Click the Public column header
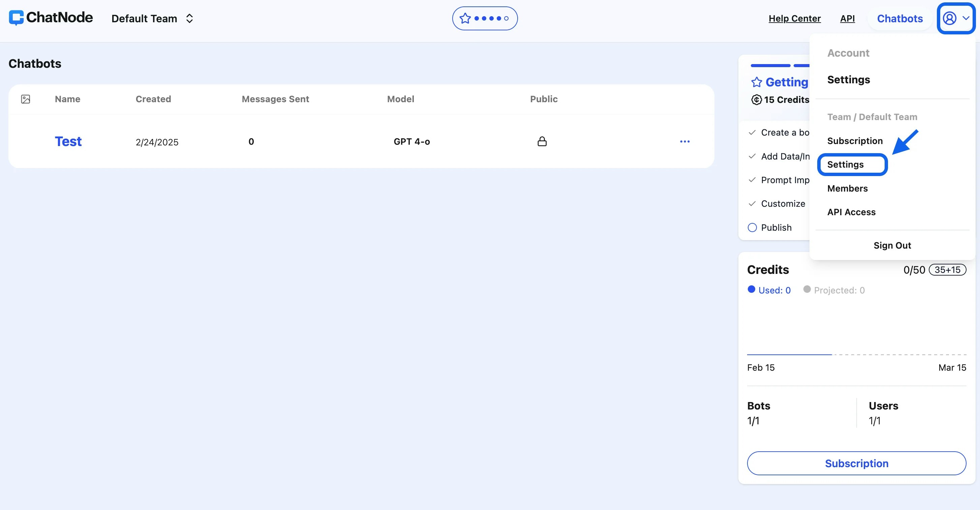This screenshot has height=510, width=980. [544, 99]
